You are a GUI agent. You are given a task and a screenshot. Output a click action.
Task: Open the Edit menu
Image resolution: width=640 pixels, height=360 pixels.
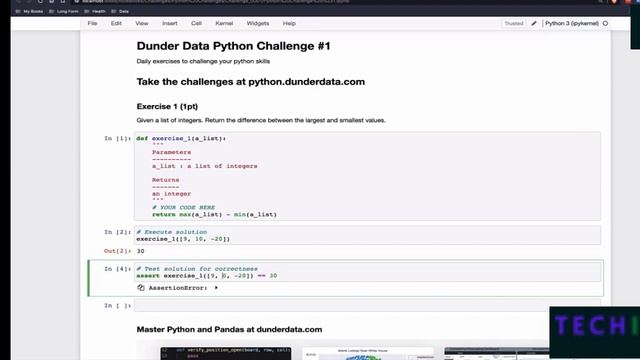(x=116, y=23)
